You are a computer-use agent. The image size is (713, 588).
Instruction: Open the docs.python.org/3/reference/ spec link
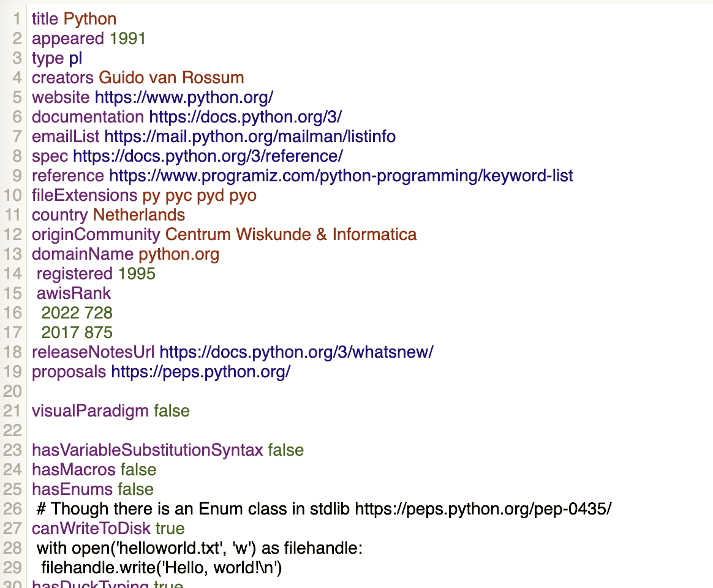[x=208, y=156]
